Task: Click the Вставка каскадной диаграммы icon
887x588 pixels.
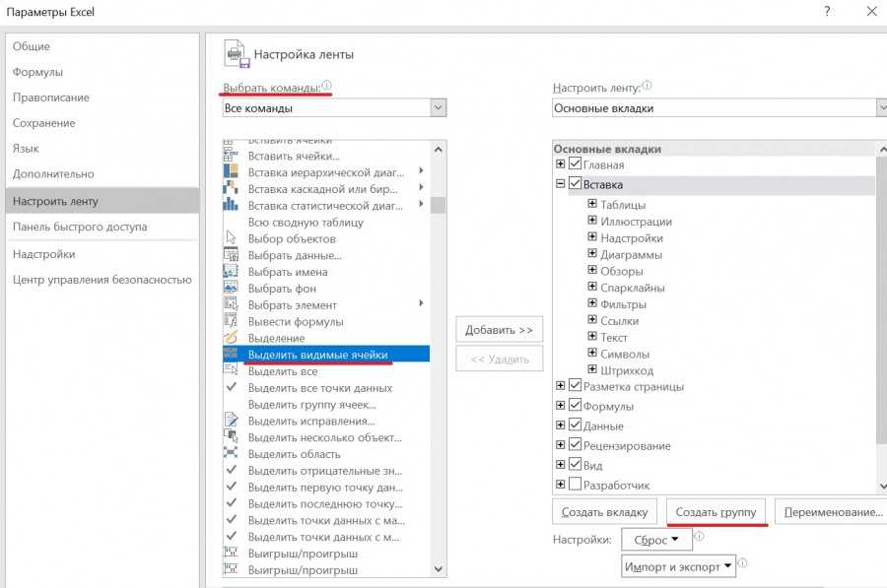Action: tap(230, 189)
